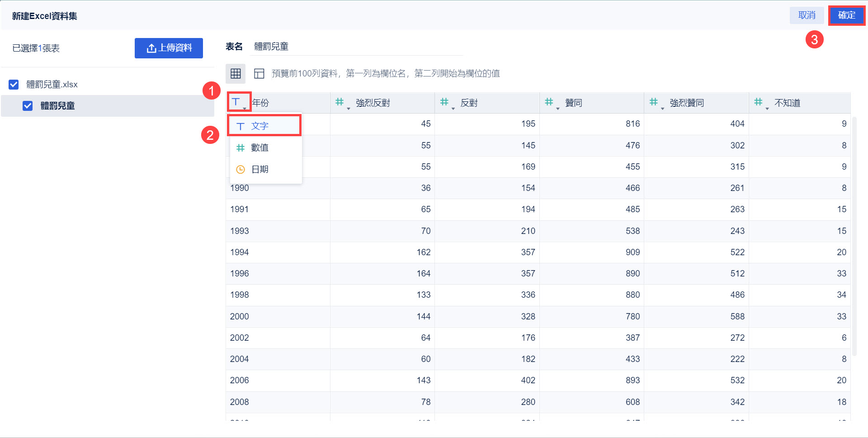Click the numeric type icon for 反對

point(445,102)
